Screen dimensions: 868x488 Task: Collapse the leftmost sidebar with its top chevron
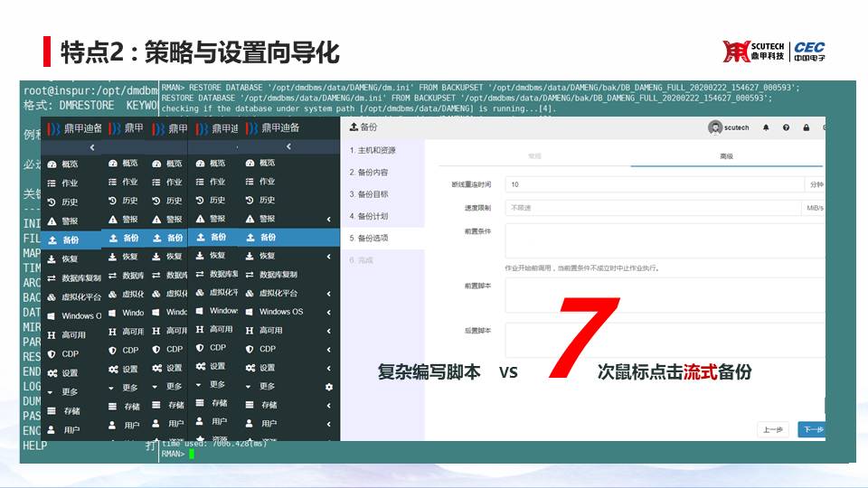coord(92,147)
